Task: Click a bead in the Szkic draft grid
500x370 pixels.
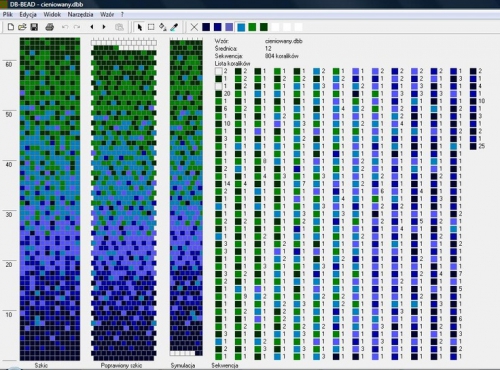Action: tap(50, 199)
